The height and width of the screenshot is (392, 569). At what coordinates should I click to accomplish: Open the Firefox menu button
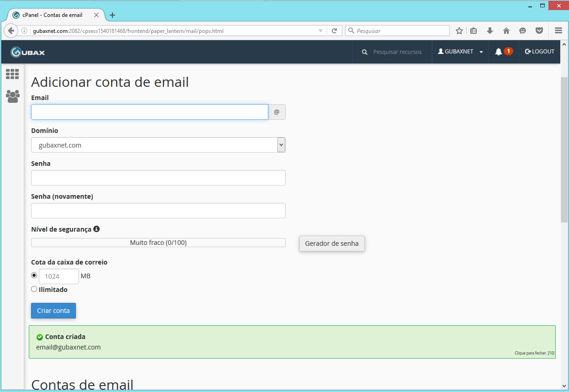(x=558, y=30)
